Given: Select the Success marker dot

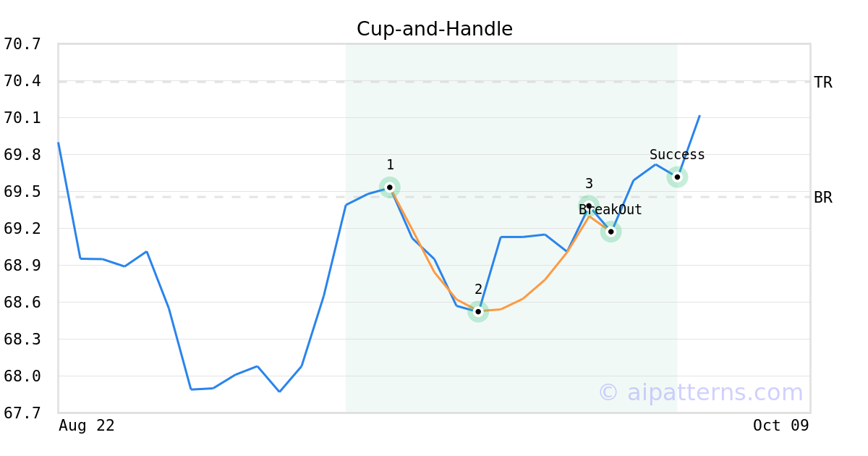Looking at the screenshot, I should click(x=677, y=177).
